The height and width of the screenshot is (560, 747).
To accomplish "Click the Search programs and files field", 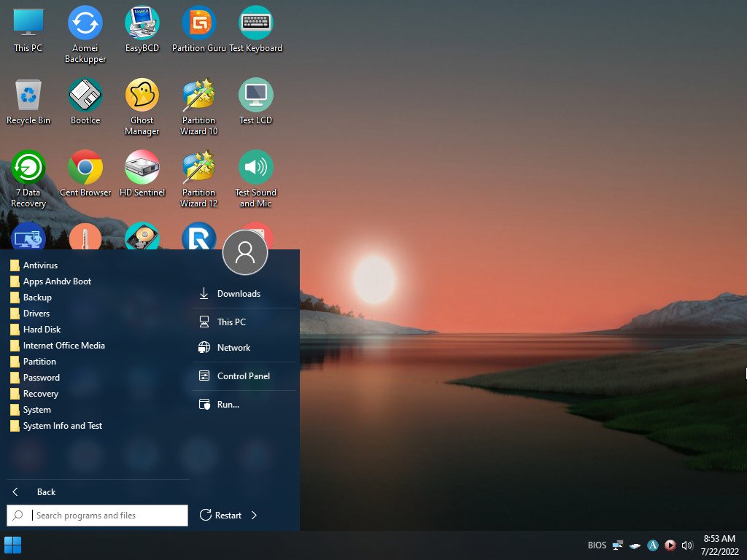I will point(108,516).
